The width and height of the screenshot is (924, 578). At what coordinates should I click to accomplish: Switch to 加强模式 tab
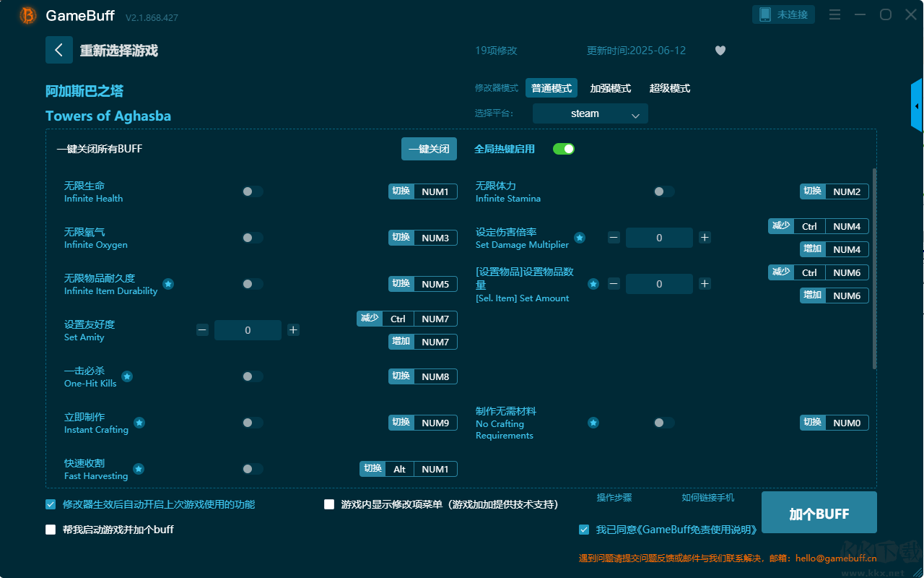tap(611, 88)
